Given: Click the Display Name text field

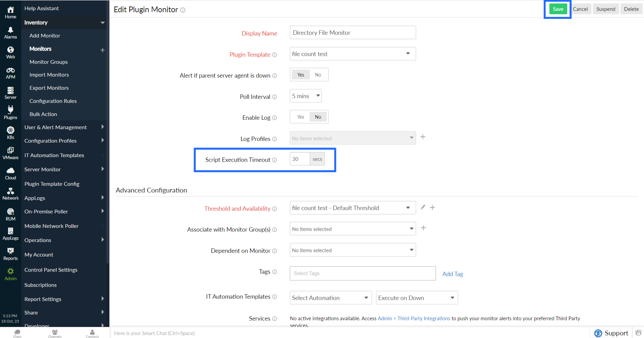Looking at the screenshot, I should pyautogui.click(x=352, y=33).
